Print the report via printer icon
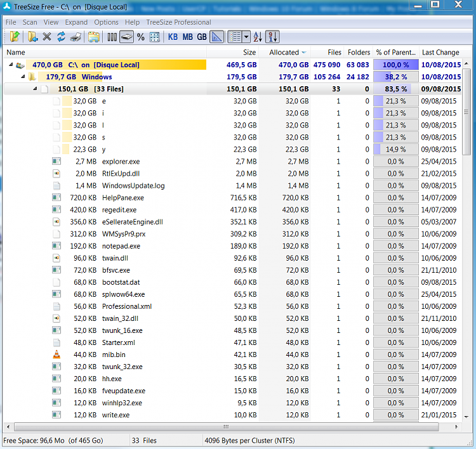 click(x=76, y=37)
